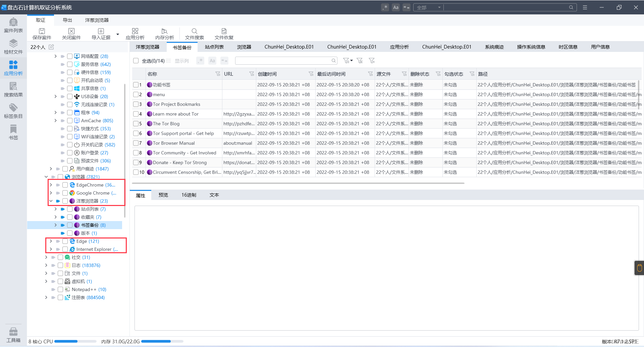Image resolution: width=644 pixels, height=347 pixels.
Task: Collapse the 洋葱浏览器 (23) tree node
Action: click(51, 201)
